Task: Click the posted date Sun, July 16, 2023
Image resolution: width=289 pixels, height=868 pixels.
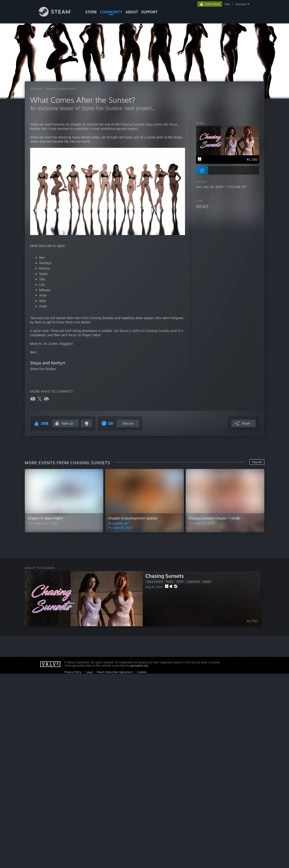Action: point(209,187)
